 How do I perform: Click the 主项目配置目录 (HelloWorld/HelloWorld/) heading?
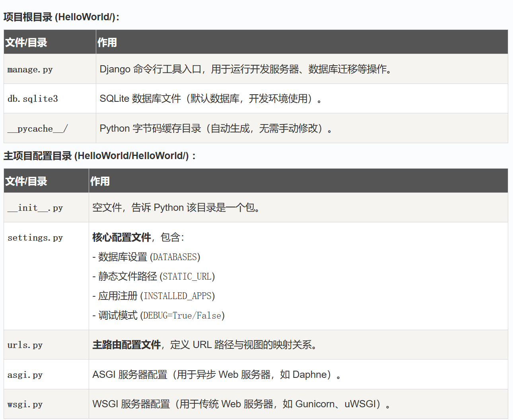click(99, 156)
